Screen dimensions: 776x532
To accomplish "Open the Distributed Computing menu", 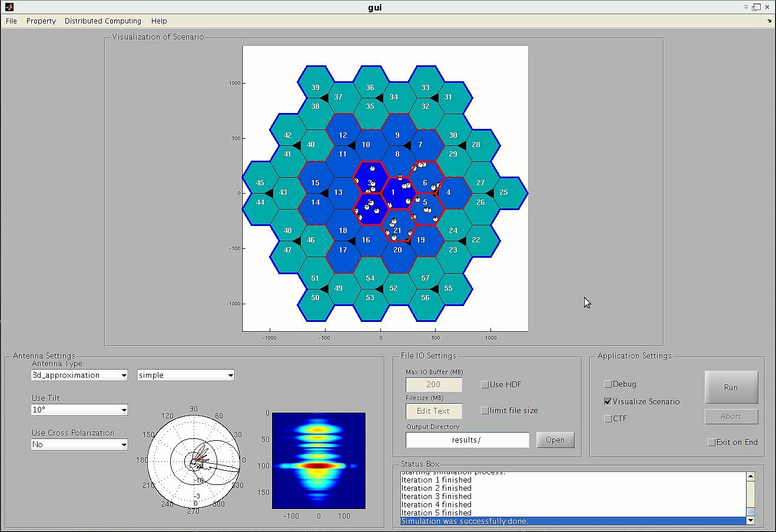I will pos(103,21).
